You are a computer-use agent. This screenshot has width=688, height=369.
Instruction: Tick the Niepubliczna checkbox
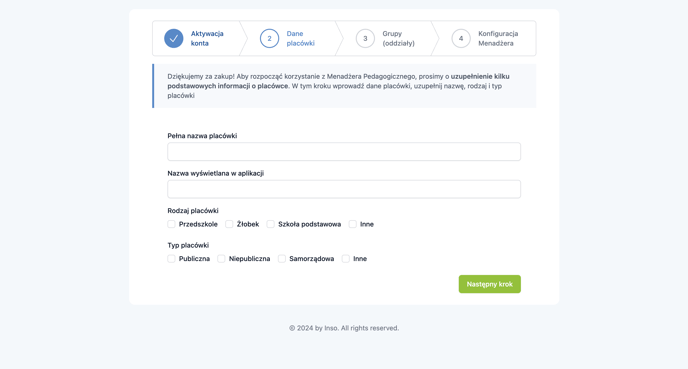221,259
